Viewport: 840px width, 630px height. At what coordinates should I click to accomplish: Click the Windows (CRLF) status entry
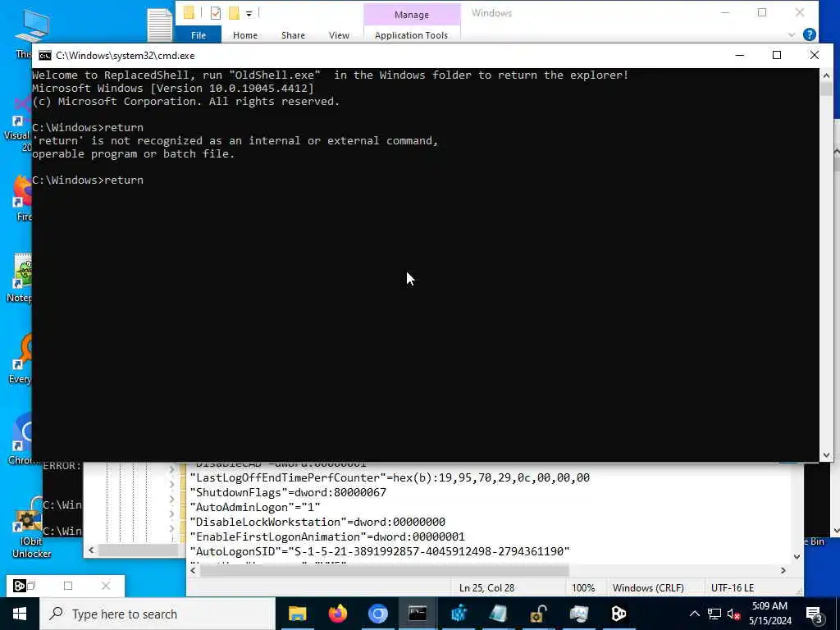(x=648, y=587)
